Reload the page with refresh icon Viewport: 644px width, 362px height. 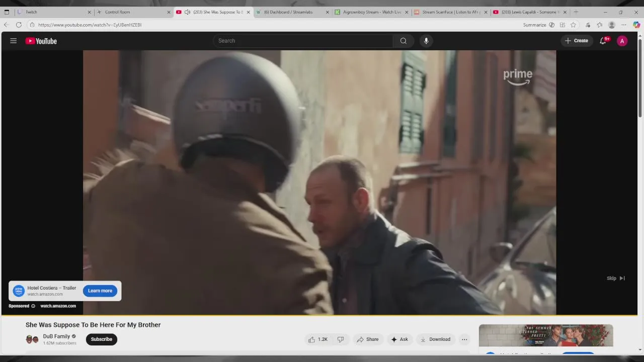(19, 25)
